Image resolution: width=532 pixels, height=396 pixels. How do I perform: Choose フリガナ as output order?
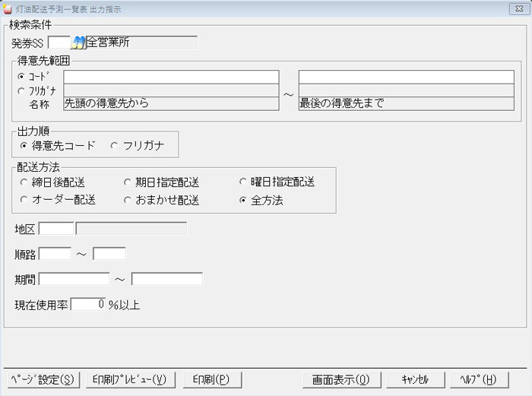point(115,144)
